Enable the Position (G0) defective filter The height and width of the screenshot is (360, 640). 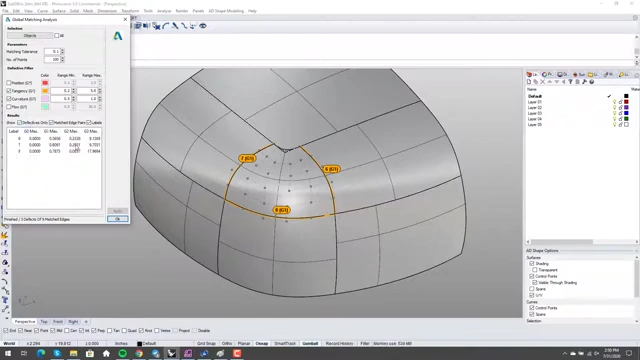tap(9, 83)
